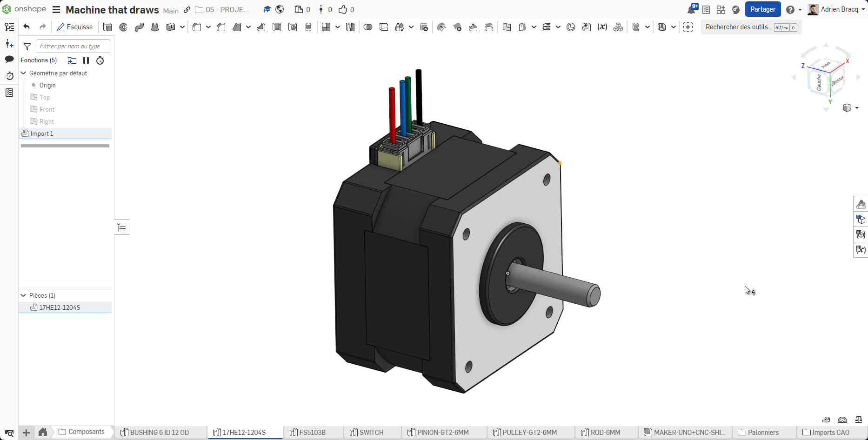Collapse the Pièces (1) section

(23, 295)
